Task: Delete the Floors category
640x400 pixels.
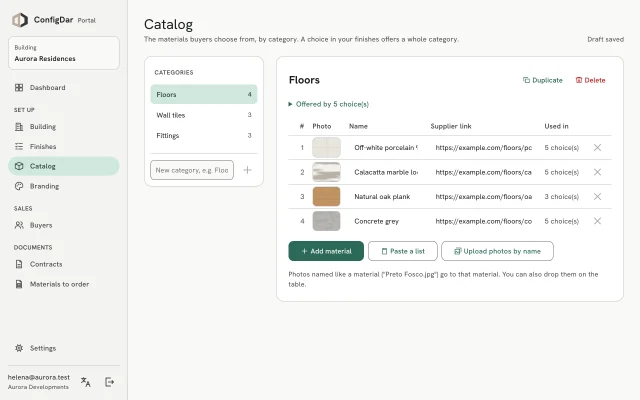Action: (591, 80)
